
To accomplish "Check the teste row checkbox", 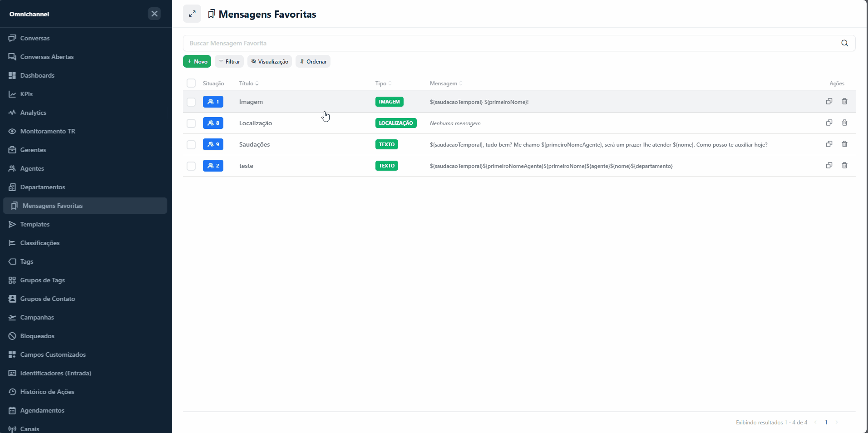I will (x=191, y=166).
